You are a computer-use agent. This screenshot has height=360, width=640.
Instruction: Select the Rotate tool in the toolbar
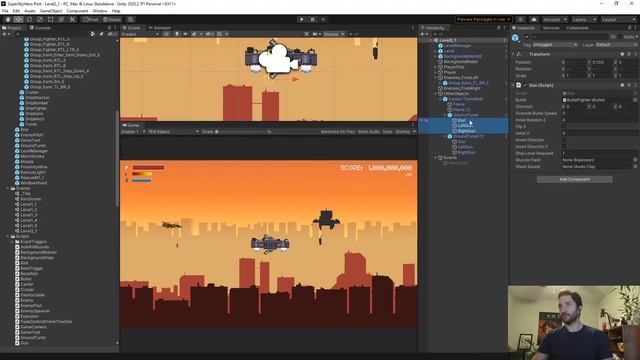click(29, 19)
